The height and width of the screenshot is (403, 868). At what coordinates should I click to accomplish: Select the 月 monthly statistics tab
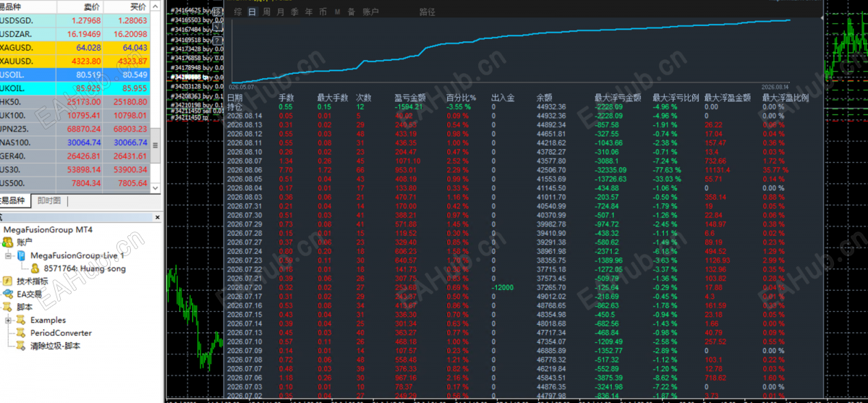[281, 12]
